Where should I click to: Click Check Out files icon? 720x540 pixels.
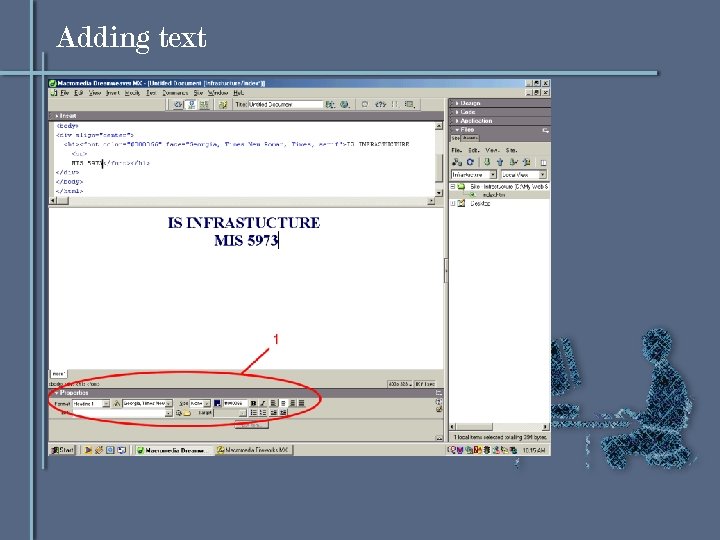click(x=513, y=162)
